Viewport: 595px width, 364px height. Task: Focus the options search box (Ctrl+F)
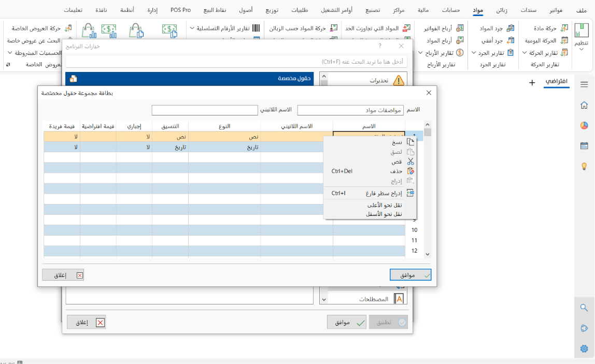tap(236, 62)
